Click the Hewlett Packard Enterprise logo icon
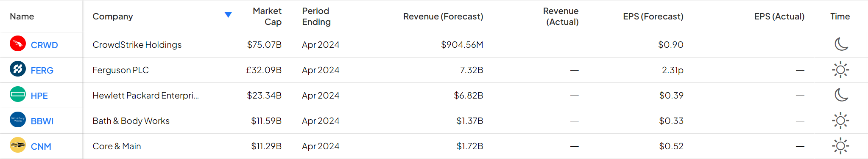This screenshot has height=159, width=868. coord(18,94)
